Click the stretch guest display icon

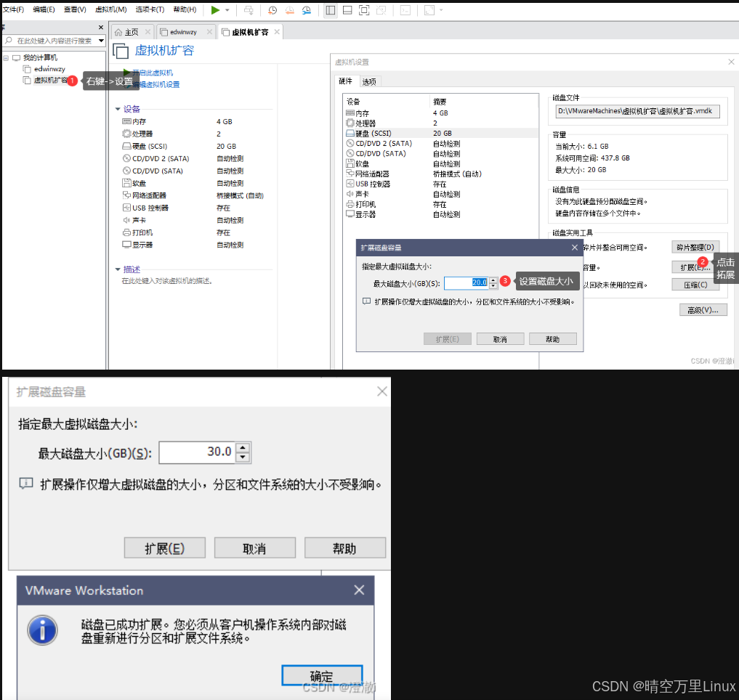tap(429, 10)
